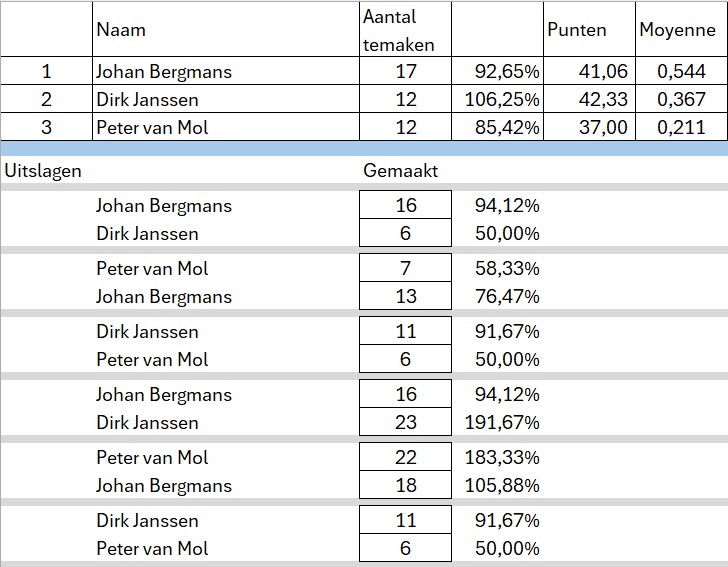Select the Aantal temaken value 17
Viewport: 728px width, 567px height.
405,71
